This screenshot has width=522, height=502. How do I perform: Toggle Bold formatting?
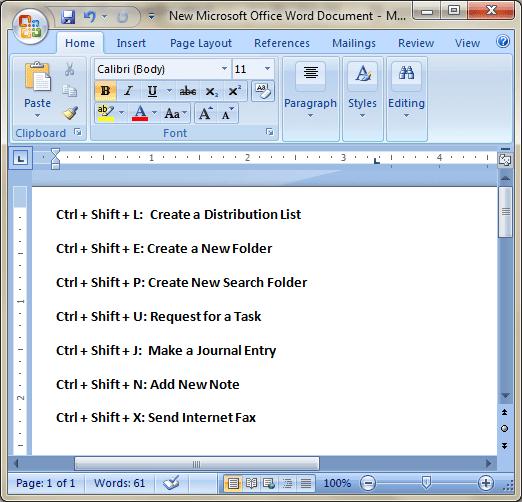click(x=105, y=91)
